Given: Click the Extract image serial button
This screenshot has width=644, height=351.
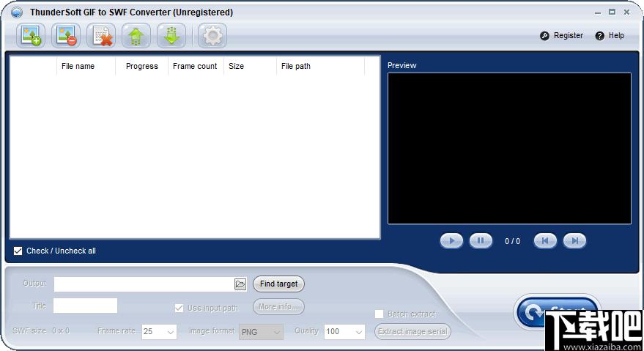Looking at the screenshot, I should click(412, 331).
